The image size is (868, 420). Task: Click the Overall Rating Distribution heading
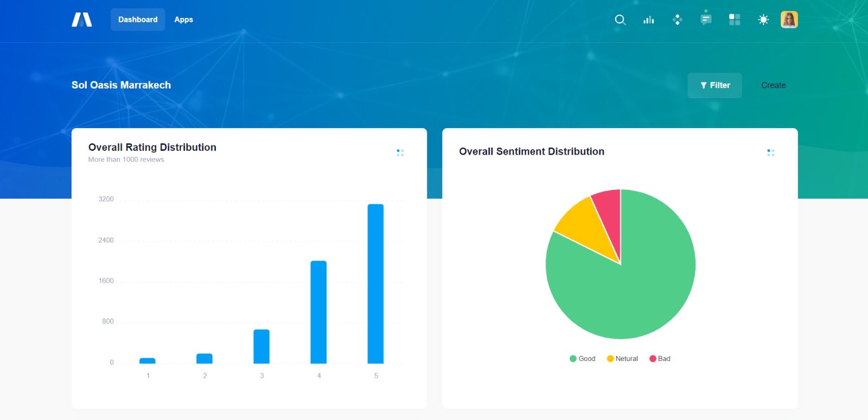[x=152, y=147]
